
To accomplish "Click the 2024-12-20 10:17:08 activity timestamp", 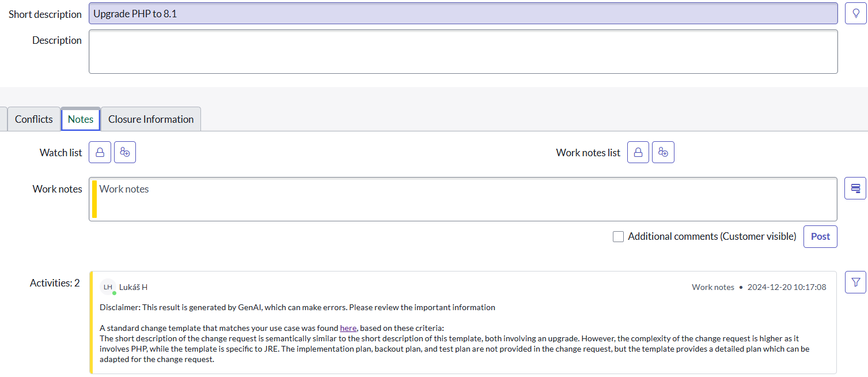I will click(787, 287).
